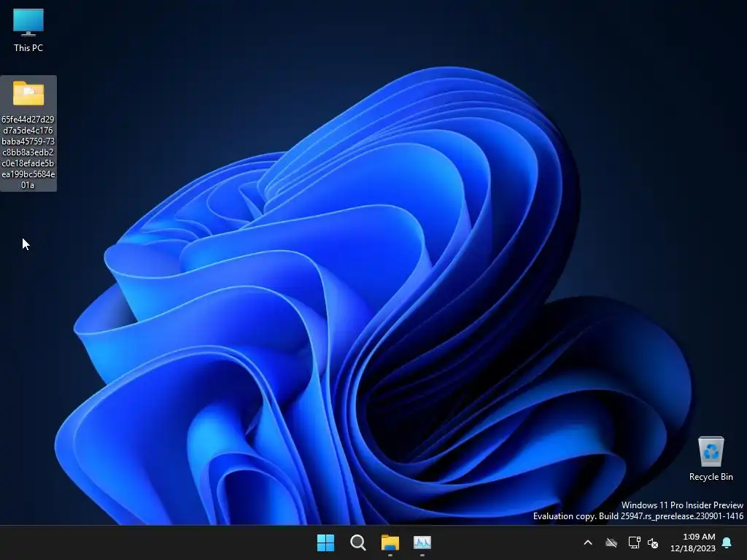Open the clock and calendar flyout

[x=693, y=542]
